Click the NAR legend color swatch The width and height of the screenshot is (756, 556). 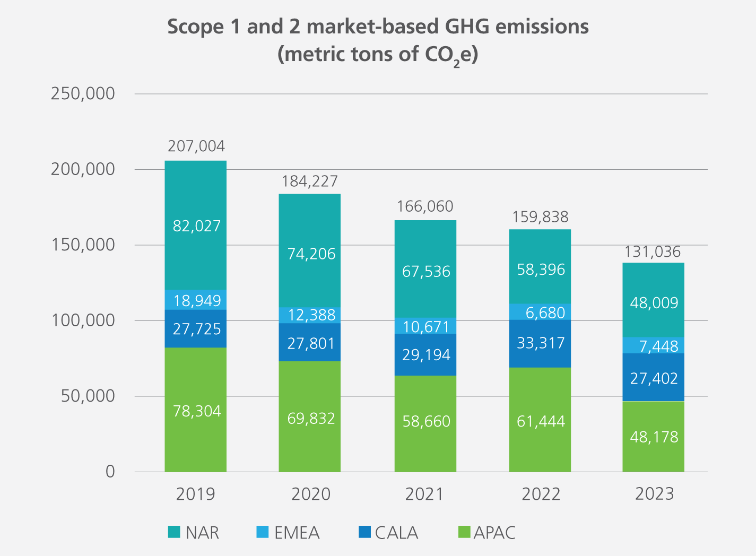174,532
